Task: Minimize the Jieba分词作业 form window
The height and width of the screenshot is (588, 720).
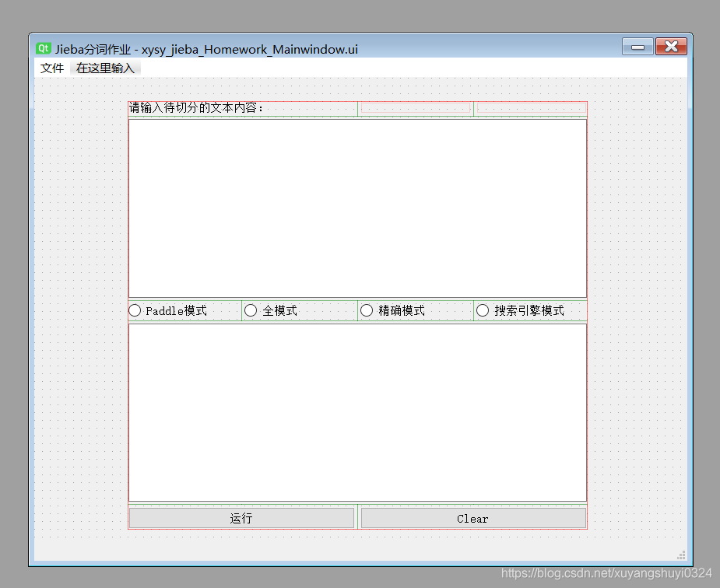Action: 637,47
